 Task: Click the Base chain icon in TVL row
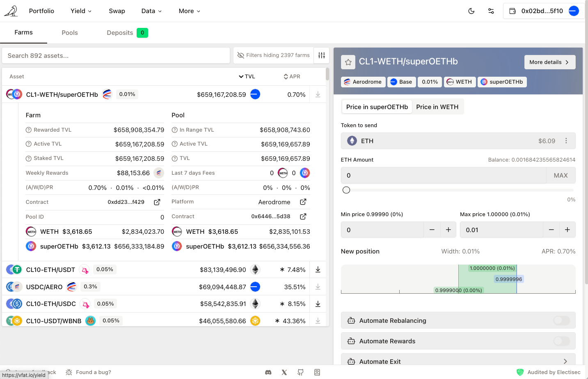tap(255, 94)
